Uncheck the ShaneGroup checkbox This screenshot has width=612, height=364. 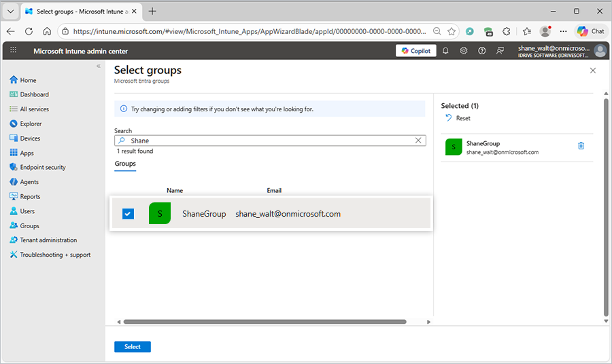pos(128,214)
